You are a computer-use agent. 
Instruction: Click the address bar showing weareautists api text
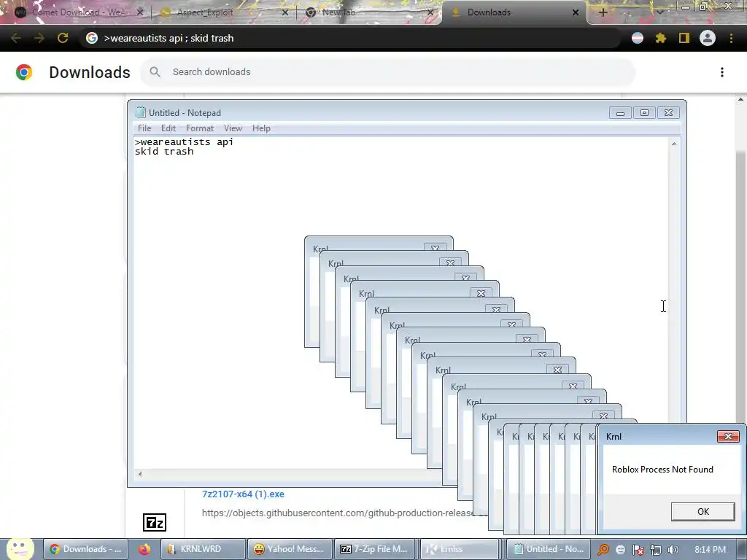[x=350, y=38]
